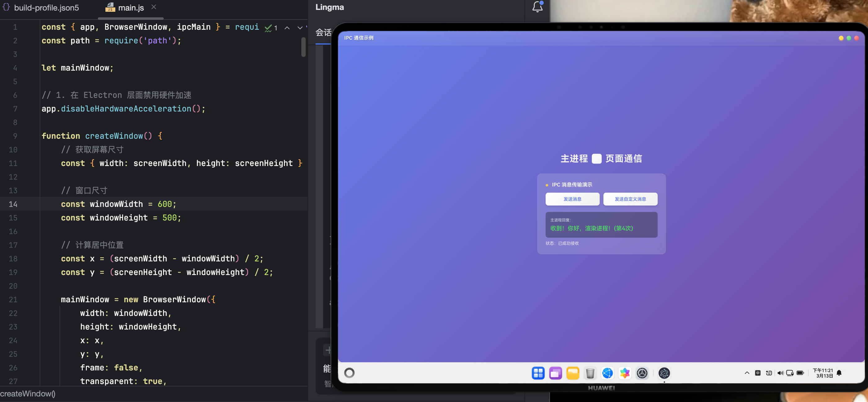
Task: Open the colorful Gallery flower icon
Action: tap(625, 373)
